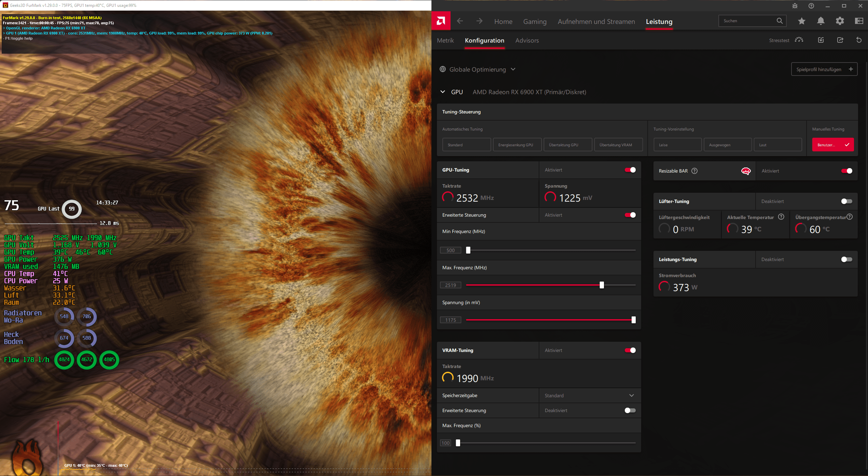
Task: Expand the Globale Optimierung dropdown
Action: tap(513, 69)
